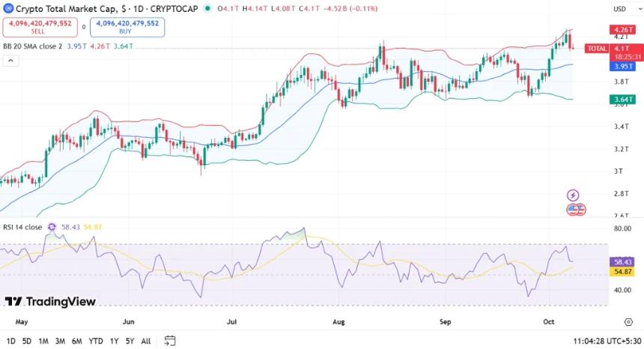This screenshot has height=349, width=644.
Task: Click the TradingView logo
Action: 50,301
